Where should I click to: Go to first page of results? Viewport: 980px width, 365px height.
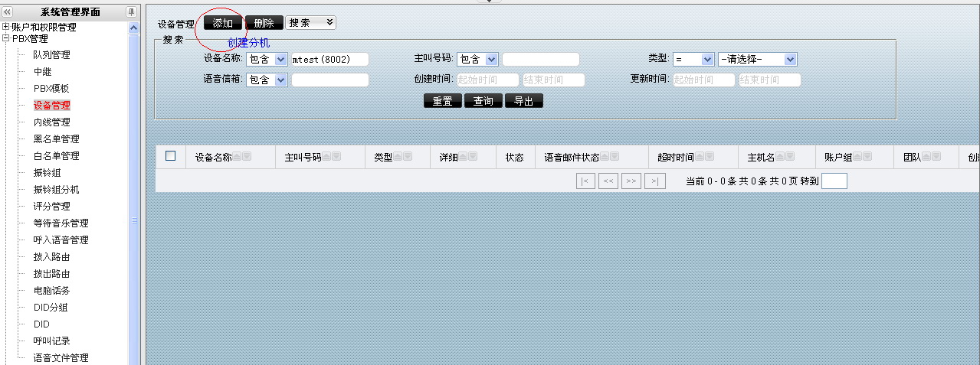585,181
